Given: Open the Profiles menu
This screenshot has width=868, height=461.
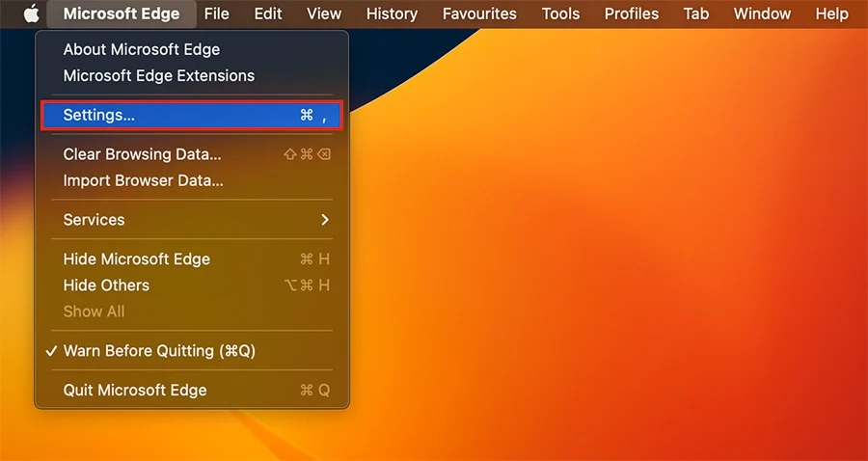Looking at the screenshot, I should click(x=632, y=14).
